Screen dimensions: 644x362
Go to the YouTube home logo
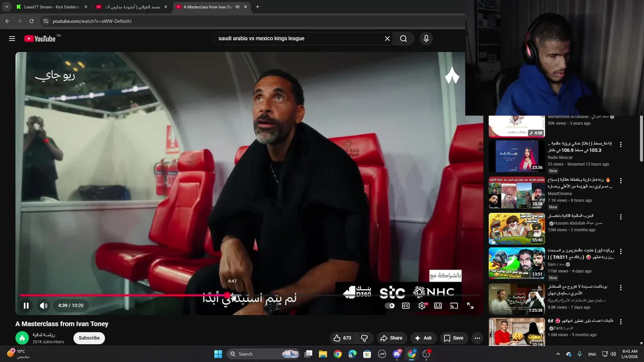pyautogui.click(x=40, y=39)
